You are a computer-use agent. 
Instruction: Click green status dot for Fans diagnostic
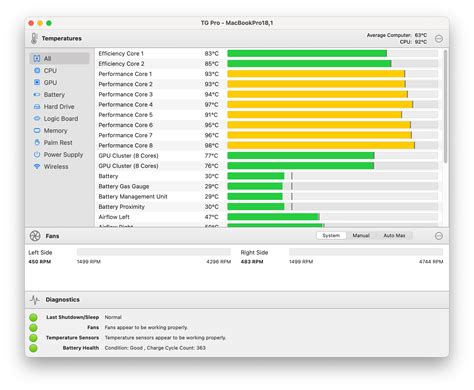(33, 327)
